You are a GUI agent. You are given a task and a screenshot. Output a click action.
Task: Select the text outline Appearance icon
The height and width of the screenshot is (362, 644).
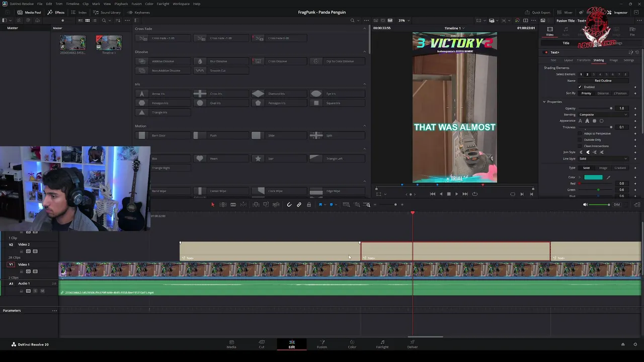(x=587, y=121)
